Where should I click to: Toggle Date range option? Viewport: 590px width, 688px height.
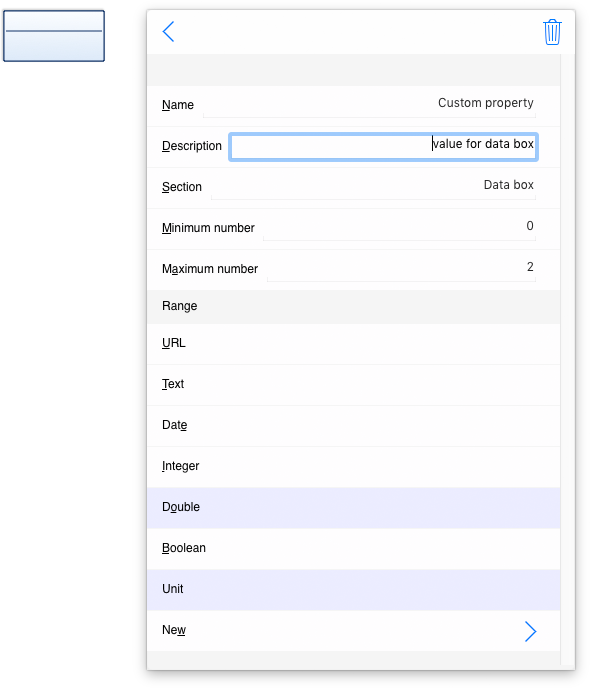354,426
